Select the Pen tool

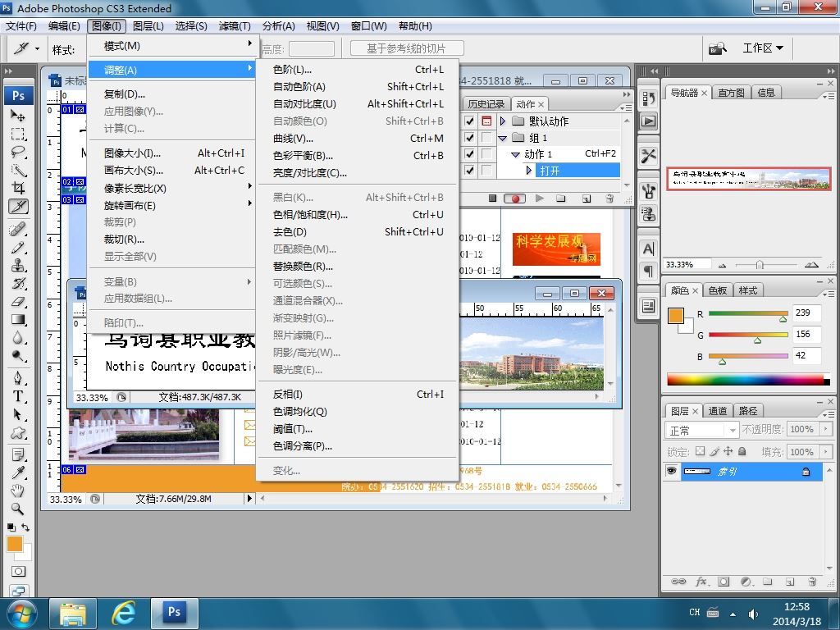18,378
